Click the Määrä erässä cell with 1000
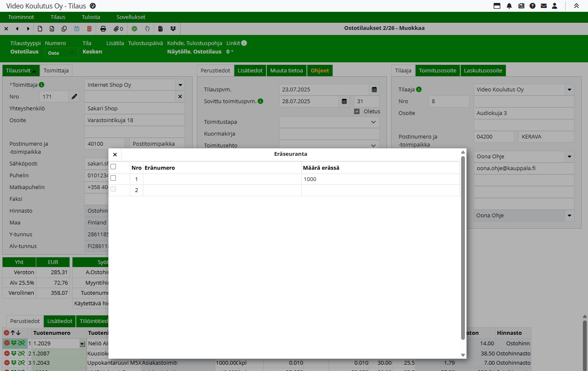The image size is (588, 371). click(x=380, y=179)
